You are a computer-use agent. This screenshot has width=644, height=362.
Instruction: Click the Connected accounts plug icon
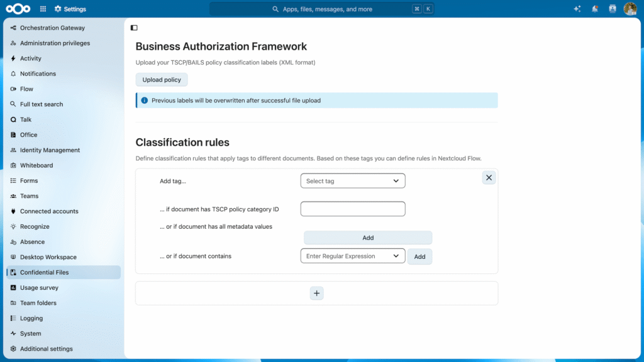[x=13, y=211]
